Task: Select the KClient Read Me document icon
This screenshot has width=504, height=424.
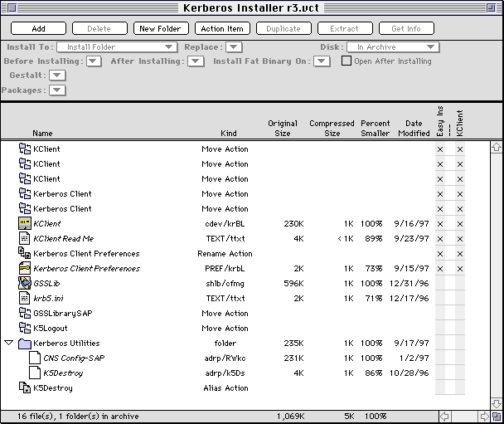Action: [25, 239]
